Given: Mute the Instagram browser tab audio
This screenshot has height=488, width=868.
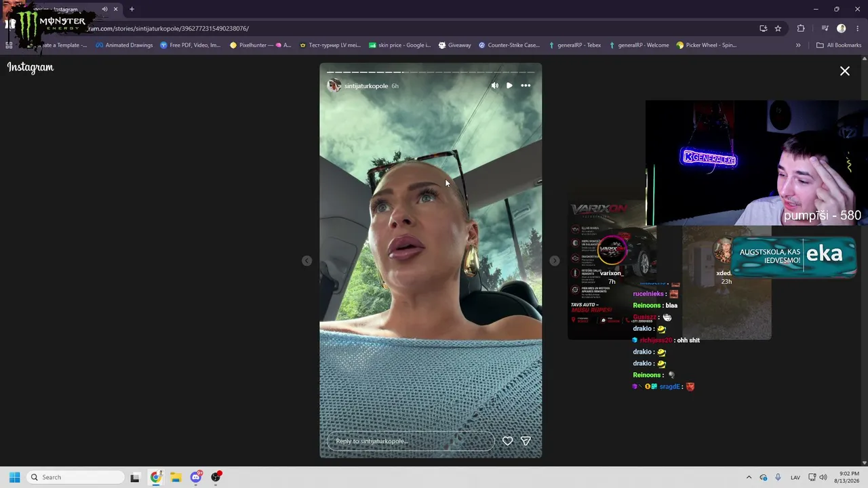Looking at the screenshot, I should click(x=104, y=9).
